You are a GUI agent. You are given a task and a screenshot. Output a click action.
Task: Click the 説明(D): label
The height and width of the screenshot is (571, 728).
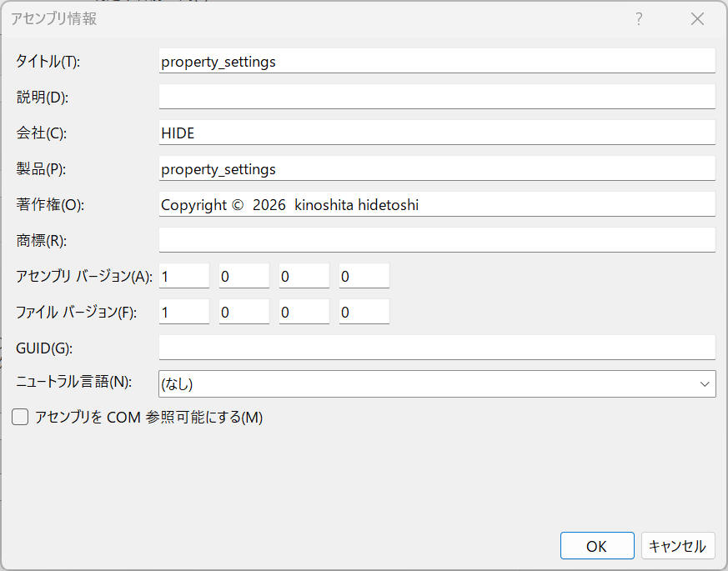coord(43,97)
